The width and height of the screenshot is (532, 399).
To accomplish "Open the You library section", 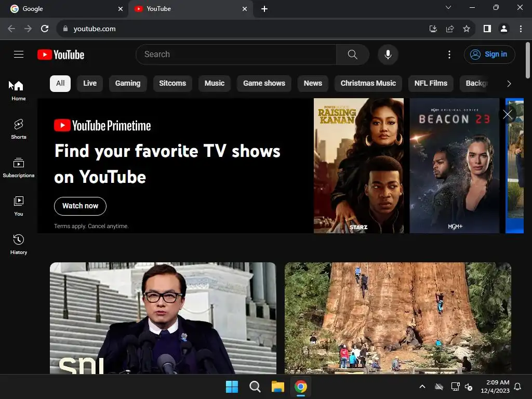I will click(x=19, y=206).
